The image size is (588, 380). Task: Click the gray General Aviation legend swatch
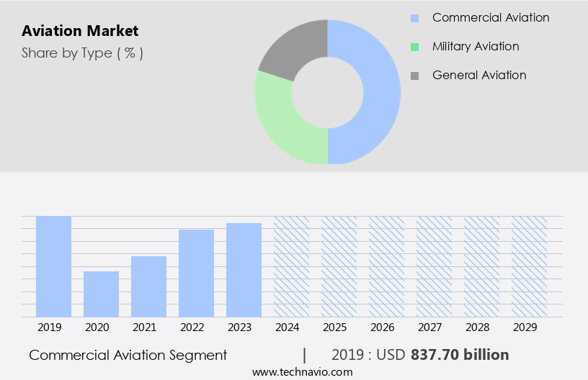(414, 76)
